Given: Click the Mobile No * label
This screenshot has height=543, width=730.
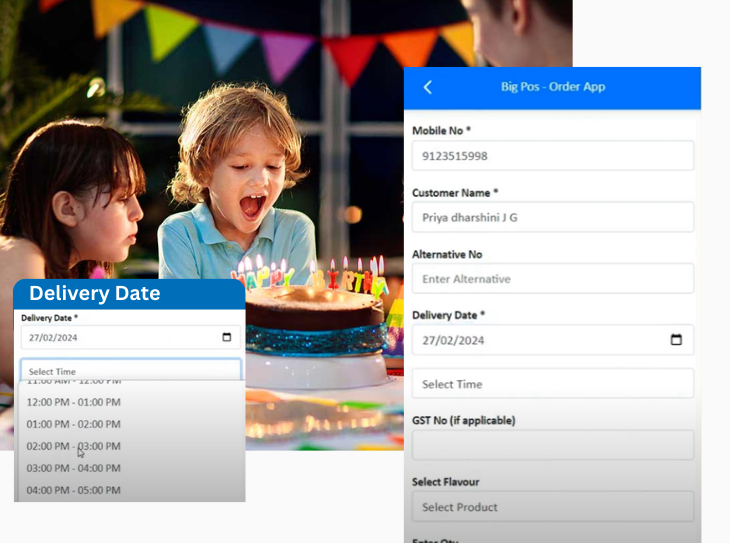Looking at the screenshot, I should pos(441,131).
